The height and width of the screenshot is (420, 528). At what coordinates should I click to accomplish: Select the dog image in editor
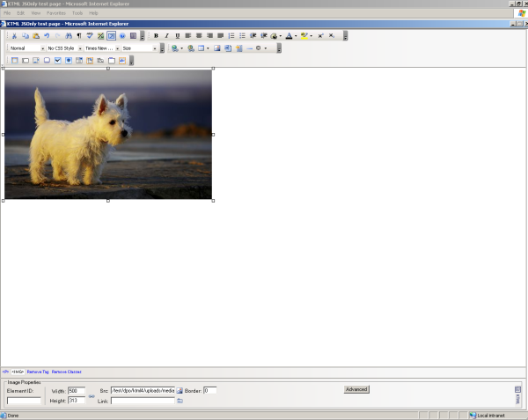108,134
